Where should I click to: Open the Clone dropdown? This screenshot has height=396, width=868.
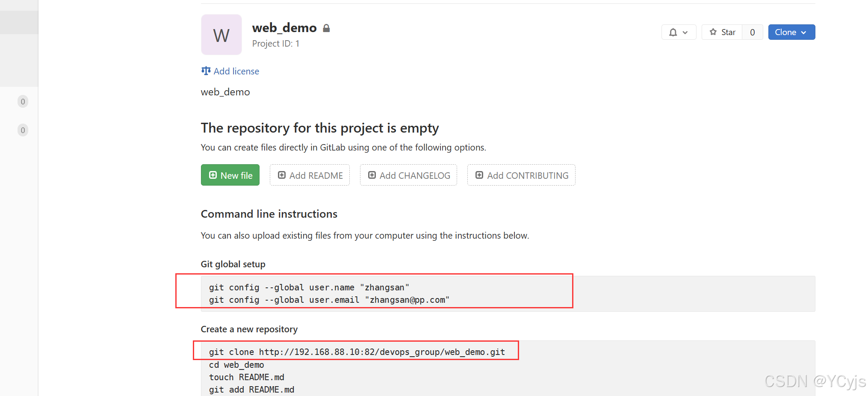coord(791,32)
